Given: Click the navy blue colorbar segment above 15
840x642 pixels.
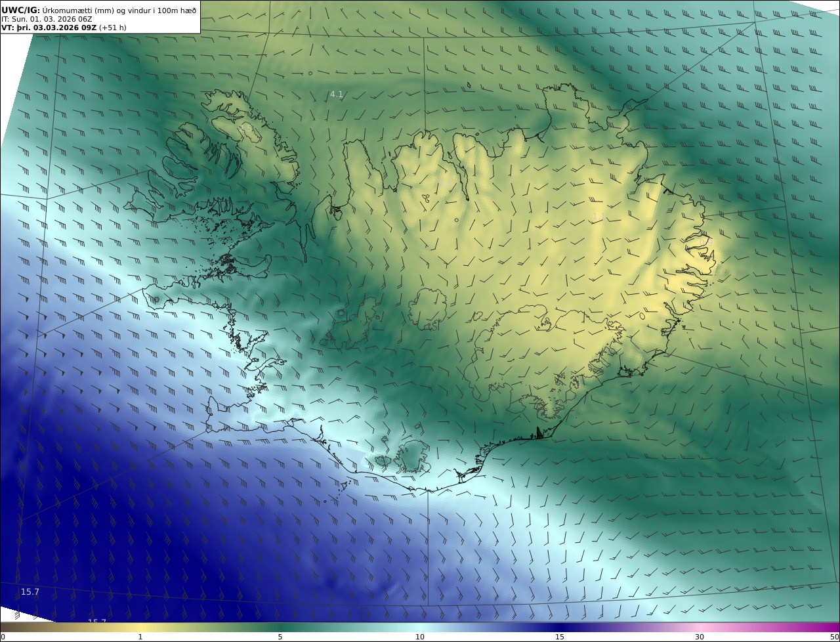Looking at the screenshot, I should [560, 628].
